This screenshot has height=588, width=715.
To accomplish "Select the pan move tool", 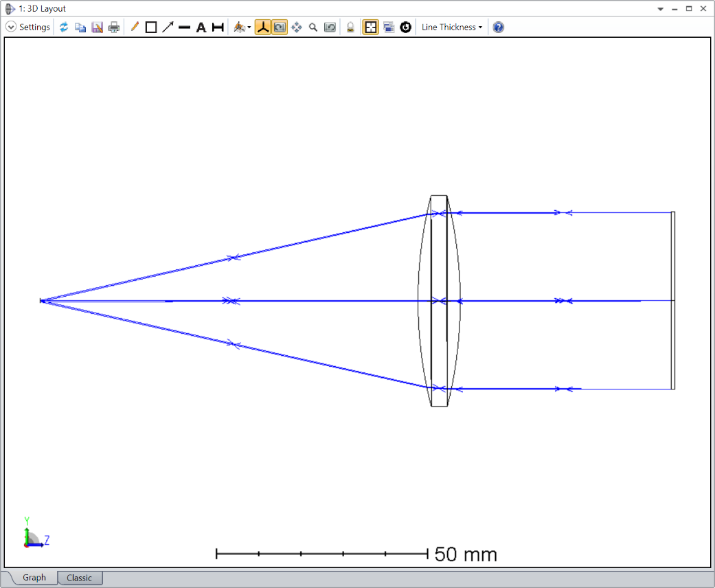I will (297, 27).
